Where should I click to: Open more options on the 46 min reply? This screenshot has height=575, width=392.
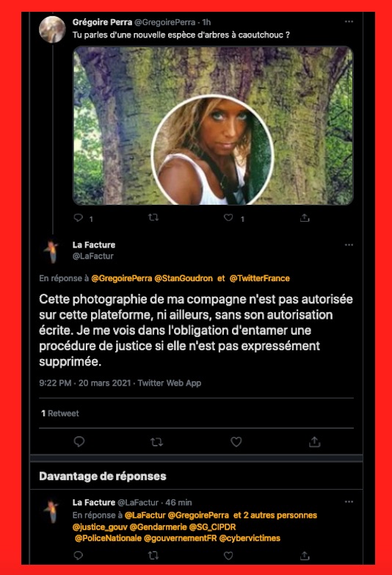[x=349, y=502]
